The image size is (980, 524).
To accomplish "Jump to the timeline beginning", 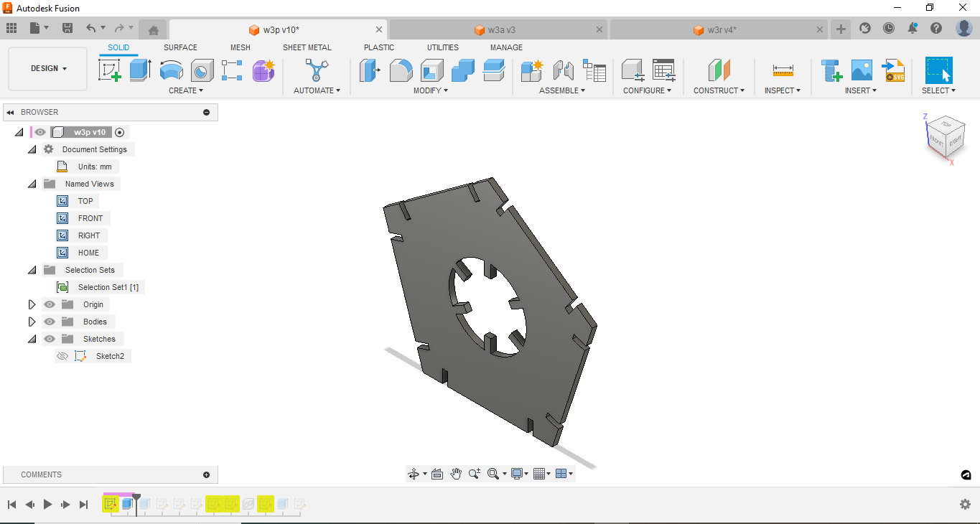I will pos(11,505).
